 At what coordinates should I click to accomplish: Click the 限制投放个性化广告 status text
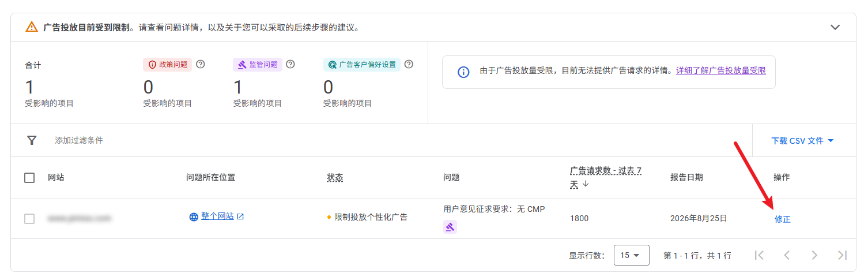click(371, 217)
